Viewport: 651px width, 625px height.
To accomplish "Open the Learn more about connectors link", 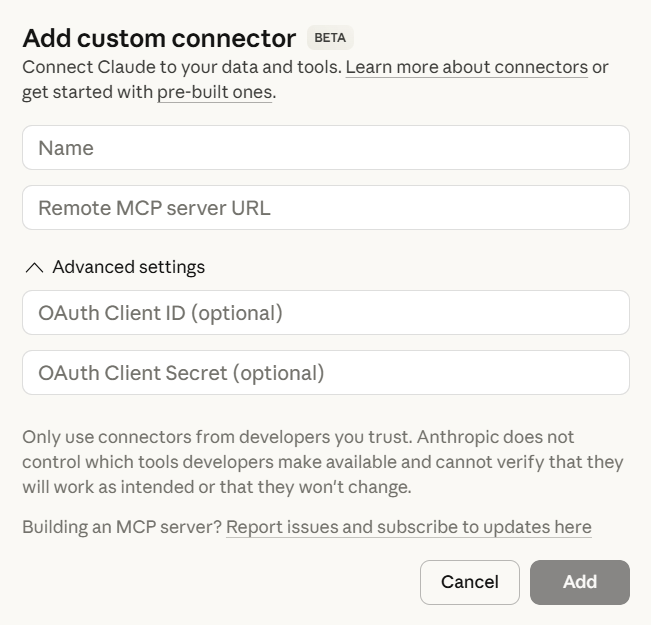I will coord(466,67).
